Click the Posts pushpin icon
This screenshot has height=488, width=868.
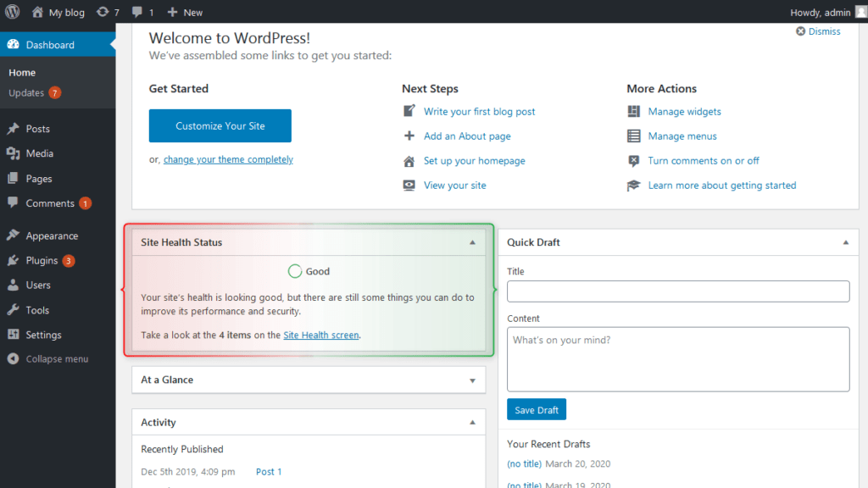(14, 129)
